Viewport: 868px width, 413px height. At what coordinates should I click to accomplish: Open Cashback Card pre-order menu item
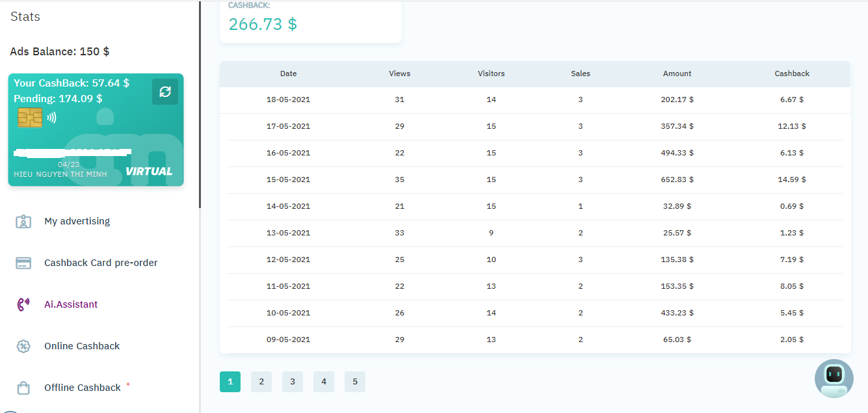tap(101, 263)
